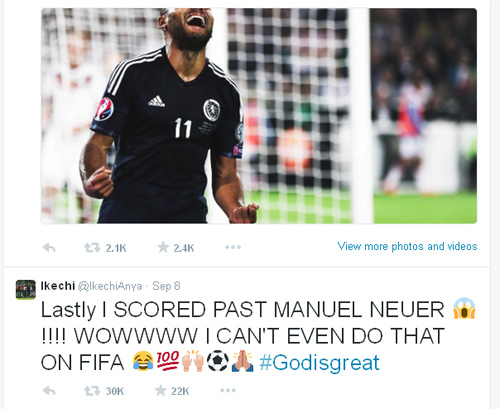Reply to the tweet with the photo
Screen dimensions: 500x409
pyautogui.click(x=49, y=247)
